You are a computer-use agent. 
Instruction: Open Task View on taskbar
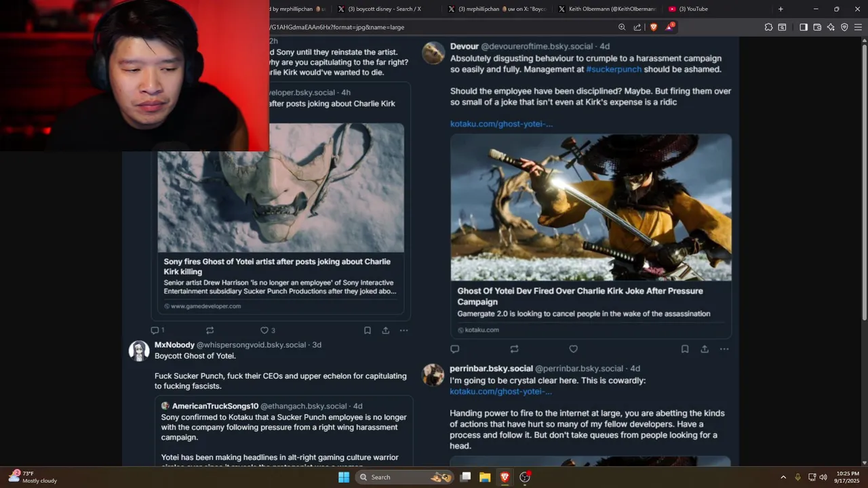coord(465,477)
